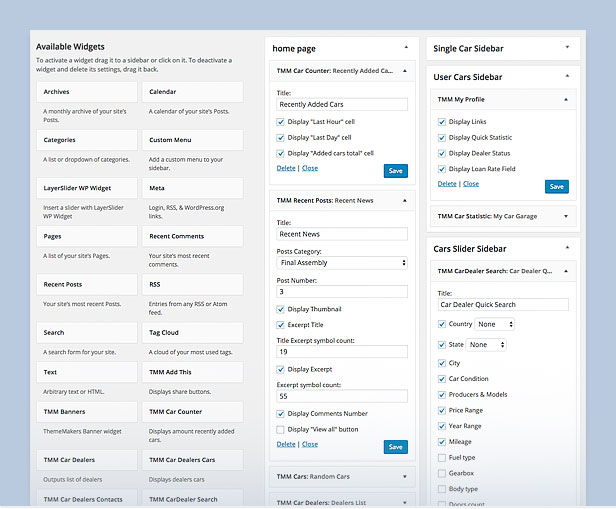Screen dimensions: 616x509
Task: Toggle Display Dealer Status checkbox
Action: pos(442,153)
